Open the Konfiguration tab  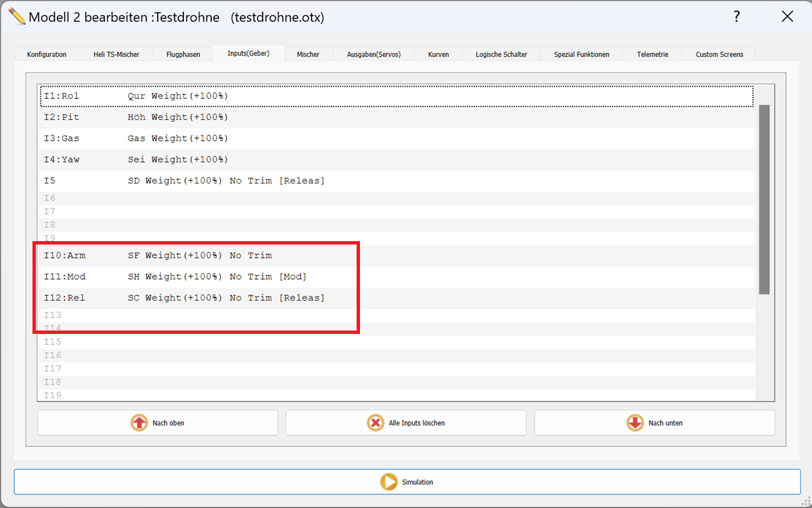click(x=47, y=54)
